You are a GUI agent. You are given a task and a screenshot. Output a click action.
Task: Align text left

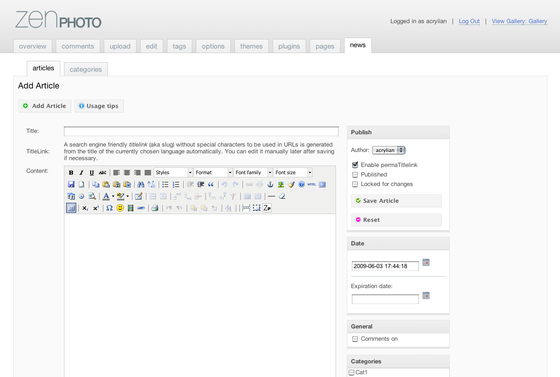[x=116, y=172]
